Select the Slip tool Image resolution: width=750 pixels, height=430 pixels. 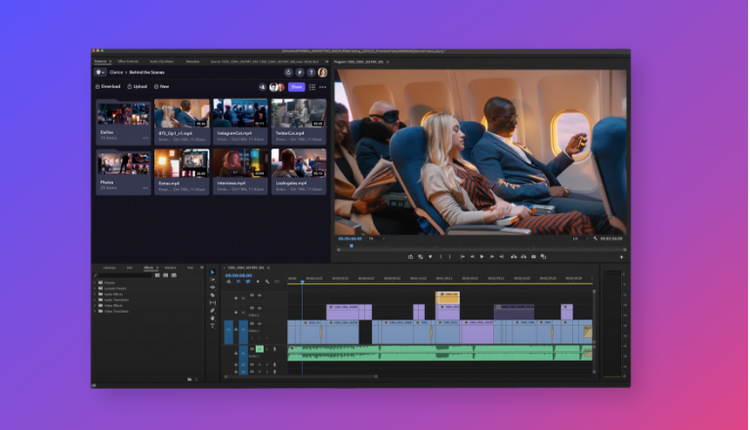click(x=213, y=303)
